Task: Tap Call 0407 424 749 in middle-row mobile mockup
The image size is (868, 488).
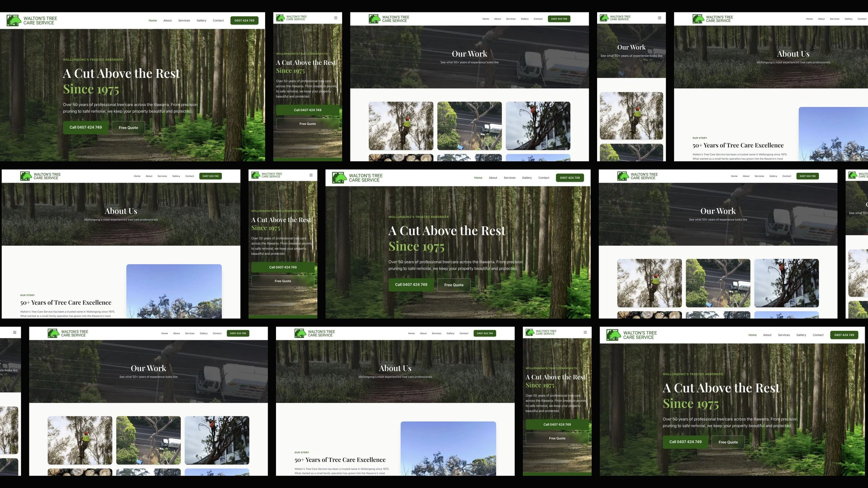Action: click(x=283, y=267)
